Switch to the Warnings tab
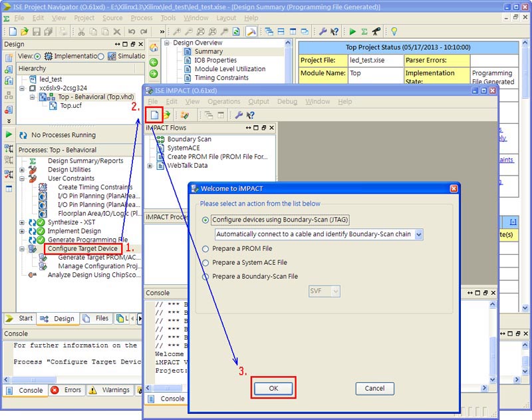532x420 pixels. point(110,390)
